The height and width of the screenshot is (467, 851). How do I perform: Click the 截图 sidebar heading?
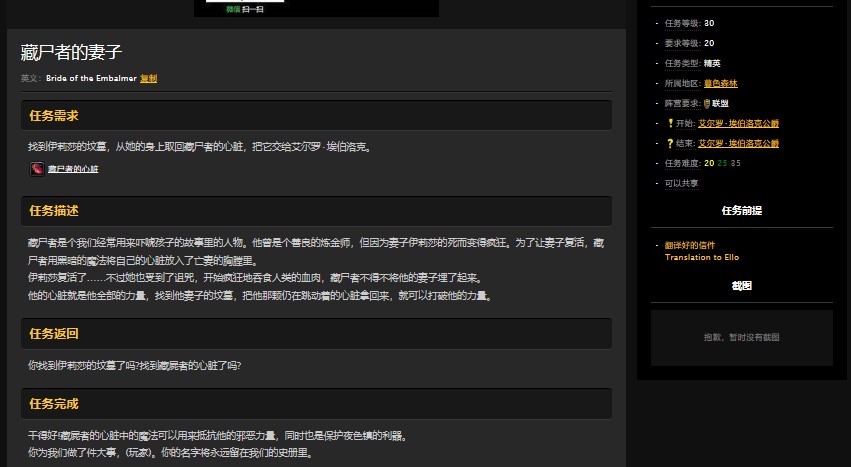pyautogui.click(x=741, y=285)
